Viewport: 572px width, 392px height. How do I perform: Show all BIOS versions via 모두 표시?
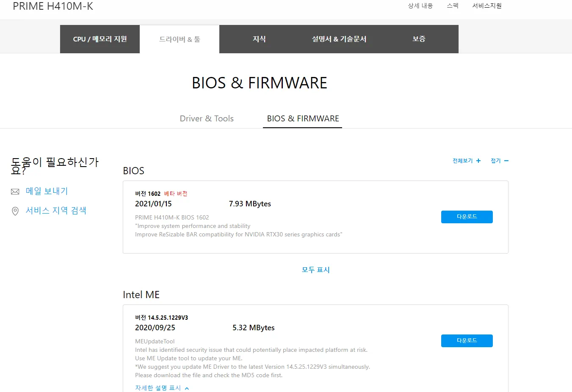pos(315,270)
